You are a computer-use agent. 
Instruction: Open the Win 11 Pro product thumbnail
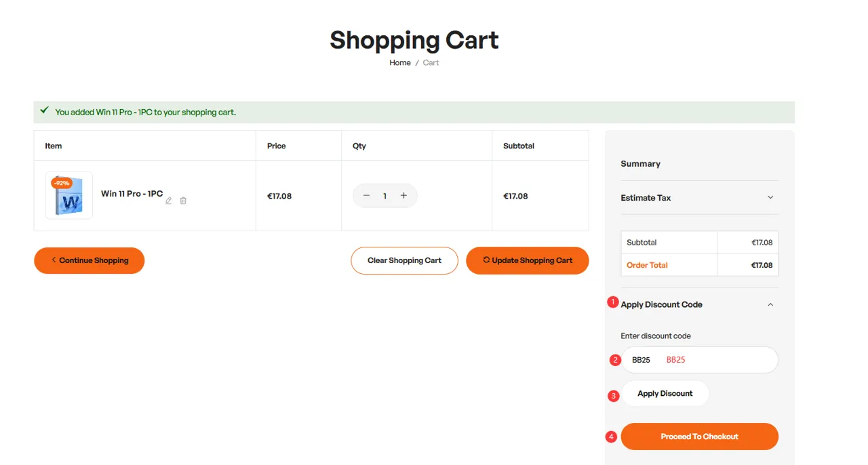68,195
